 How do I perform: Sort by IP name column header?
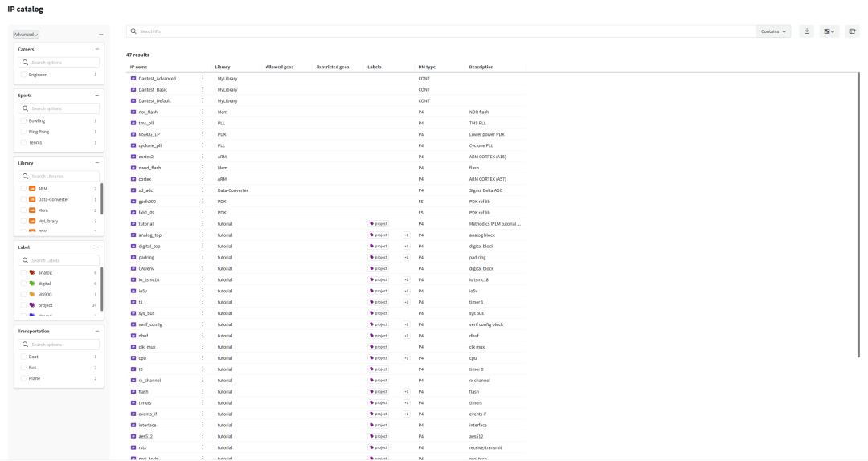[138, 67]
